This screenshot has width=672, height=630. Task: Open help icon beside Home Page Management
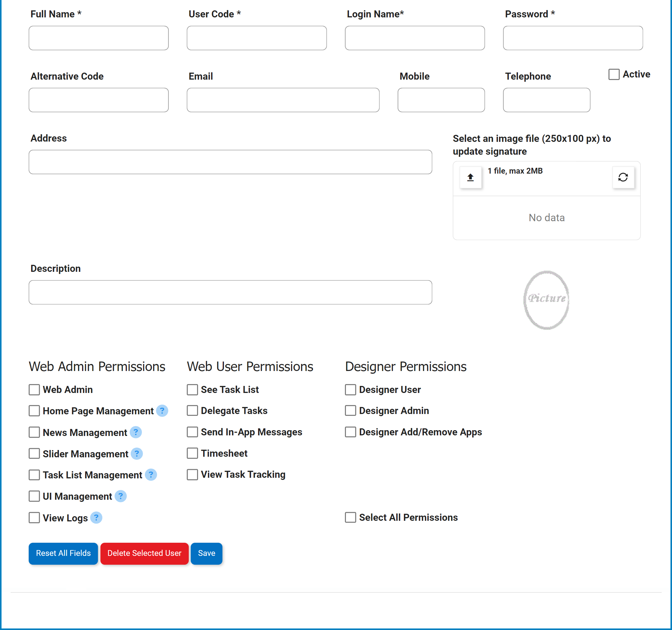pos(162,411)
